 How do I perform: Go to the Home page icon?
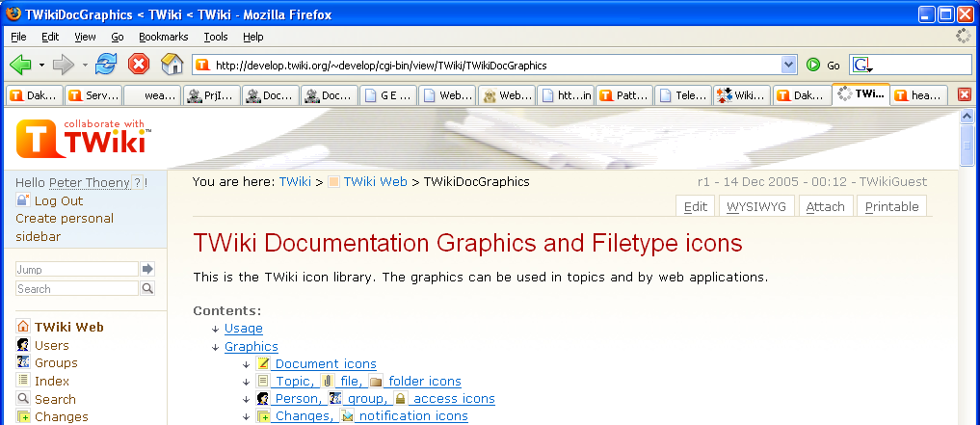point(172,65)
